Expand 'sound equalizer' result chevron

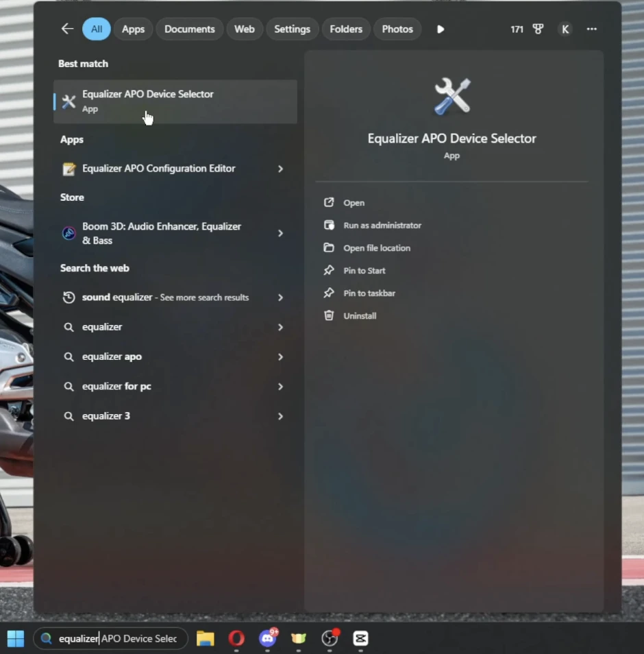tap(280, 298)
